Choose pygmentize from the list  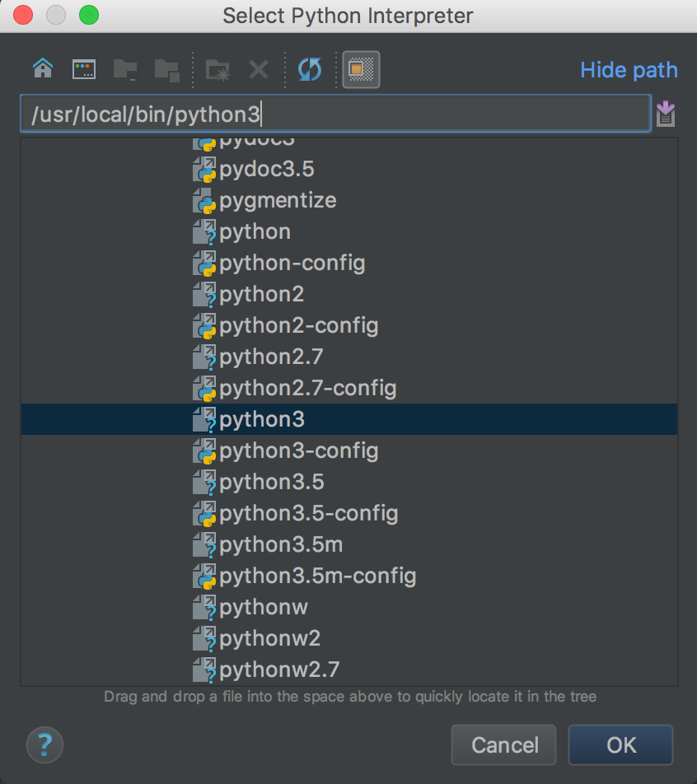(276, 200)
